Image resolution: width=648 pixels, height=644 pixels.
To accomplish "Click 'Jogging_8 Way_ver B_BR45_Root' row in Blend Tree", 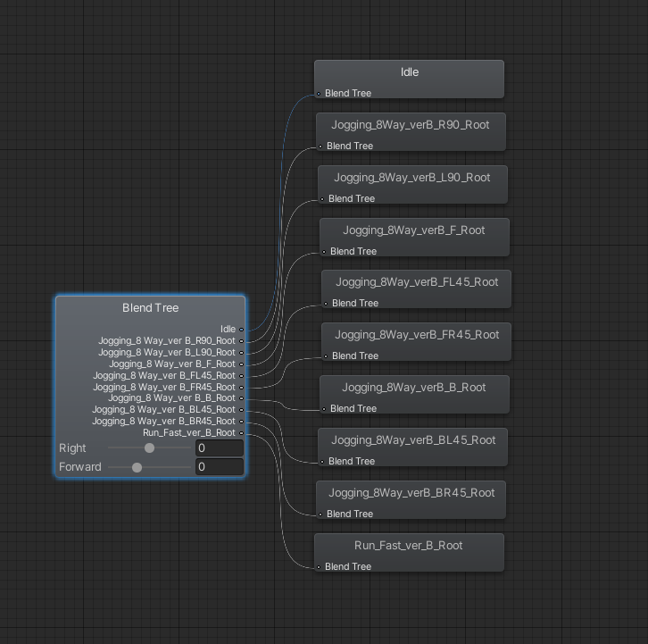I will pyautogui.click(x=163, y=421).
